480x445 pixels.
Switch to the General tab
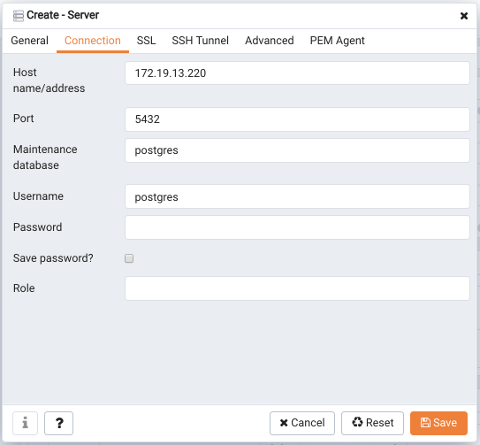(30, 40)
